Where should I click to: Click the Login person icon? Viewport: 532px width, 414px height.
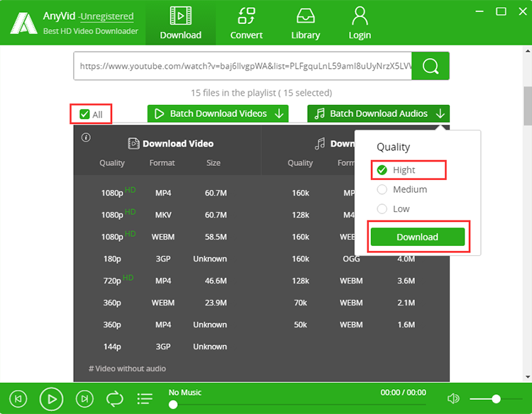click(x=360, y=16)
